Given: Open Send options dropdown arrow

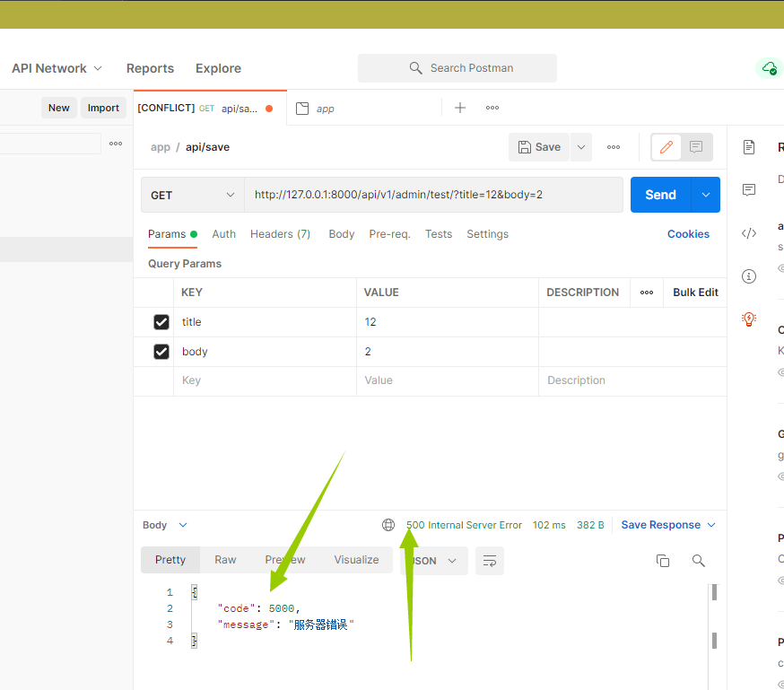Looking at the screenshot, I should [705, 195].
